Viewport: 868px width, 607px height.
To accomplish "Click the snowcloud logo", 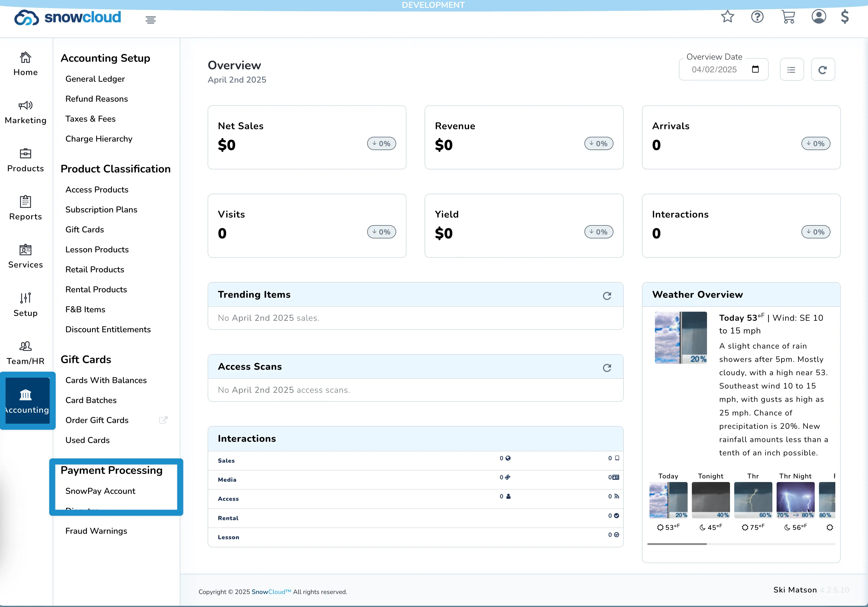I will click(x=68, y=17).
